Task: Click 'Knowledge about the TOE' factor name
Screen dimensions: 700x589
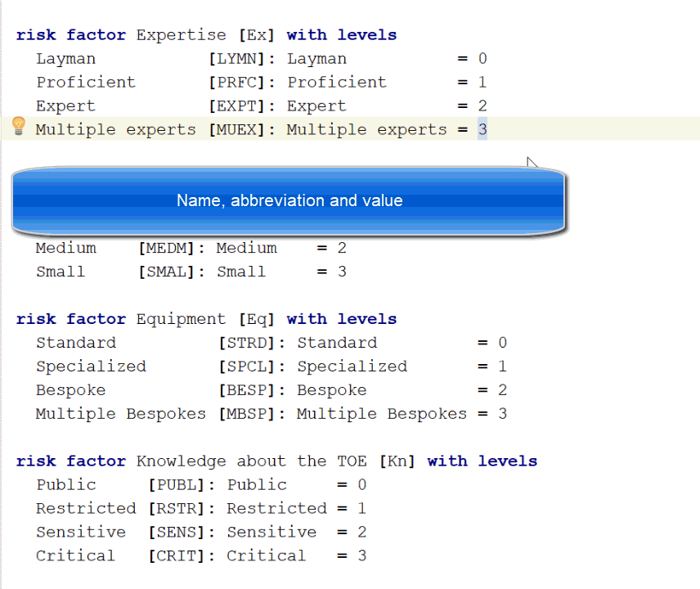Action: point(251,461)
